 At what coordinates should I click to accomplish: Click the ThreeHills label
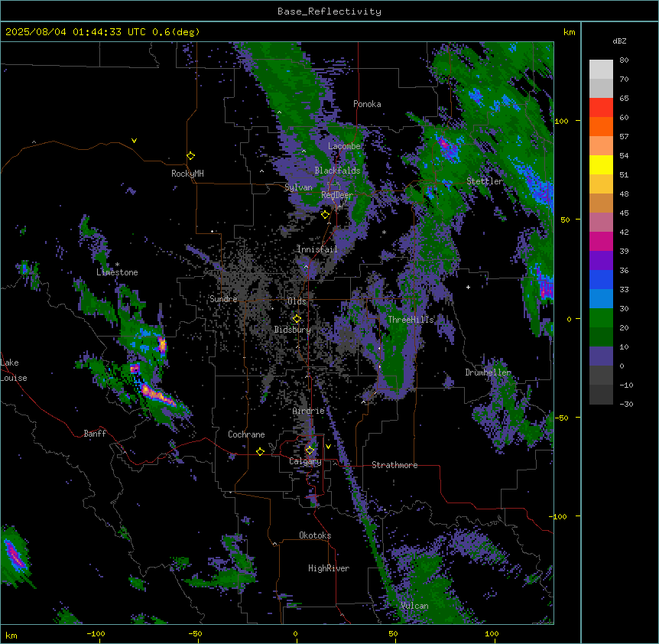(411, 320)
